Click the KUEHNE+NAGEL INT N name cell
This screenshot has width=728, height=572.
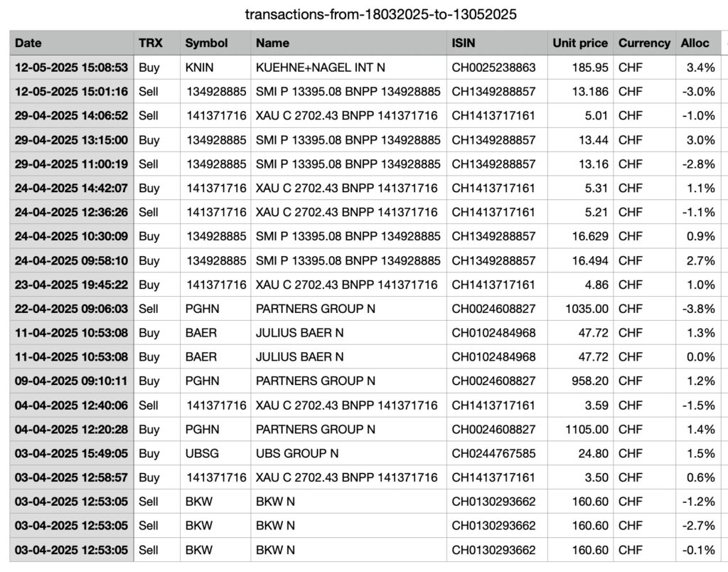click(348, 68)
